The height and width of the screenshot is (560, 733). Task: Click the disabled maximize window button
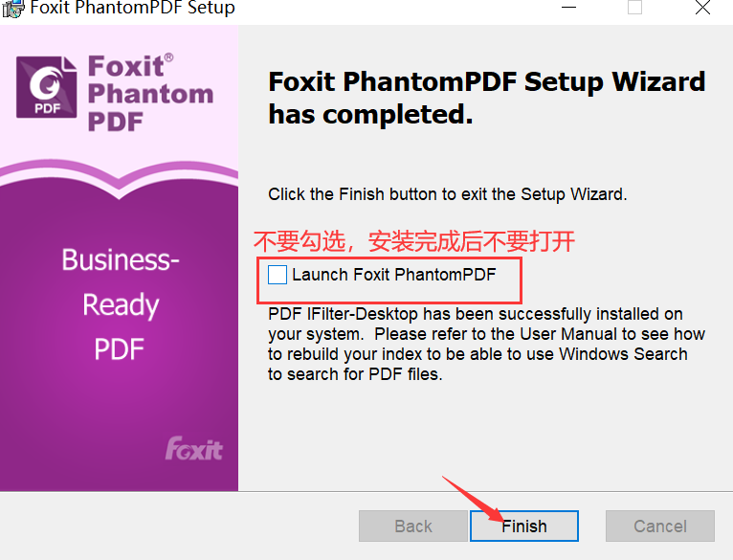click(634, 8)
